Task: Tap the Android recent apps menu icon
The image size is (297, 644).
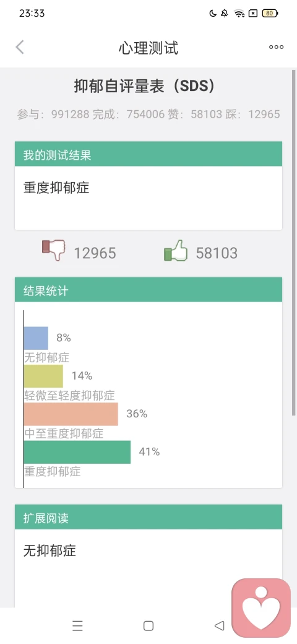Action: pos(77,625)
